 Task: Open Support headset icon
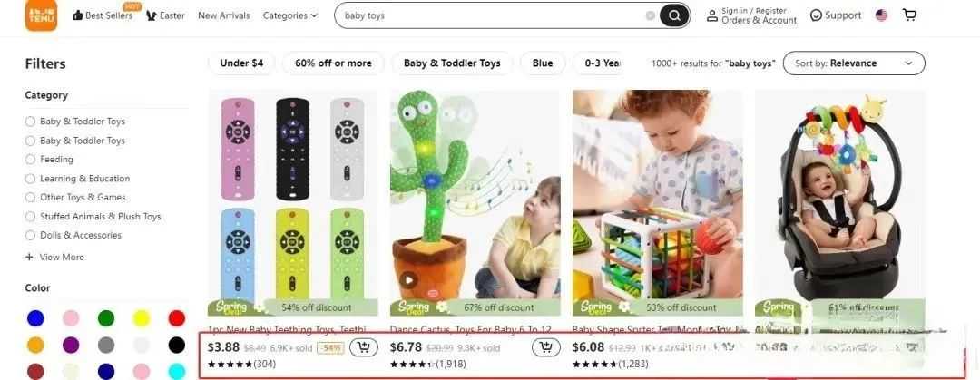pyautogui.click(x=816, y=15)
